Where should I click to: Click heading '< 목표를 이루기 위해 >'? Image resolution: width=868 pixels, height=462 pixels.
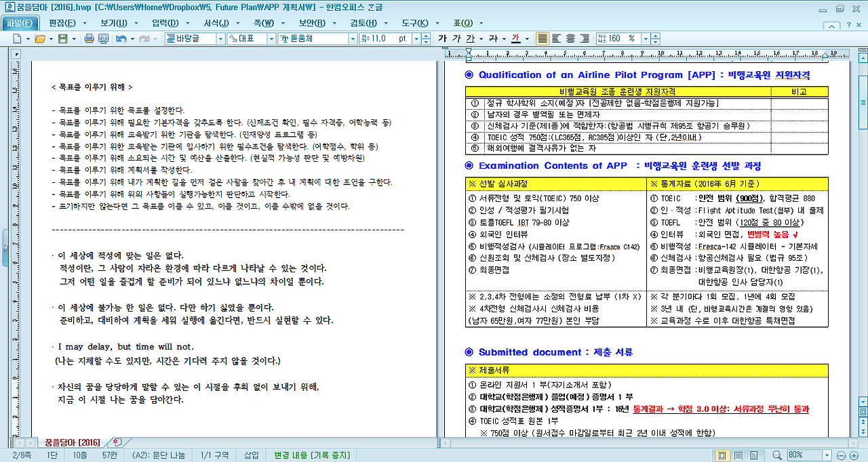(x=92, y=87)
